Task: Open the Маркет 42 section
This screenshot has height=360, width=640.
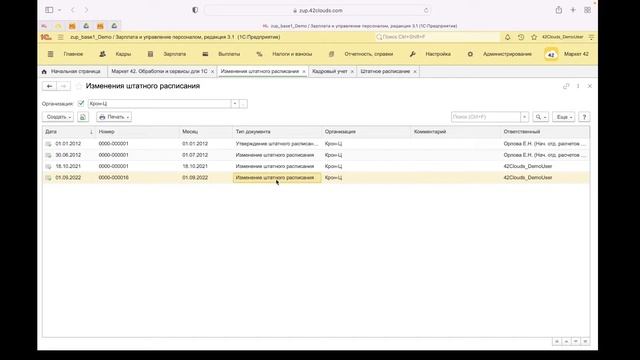Action: pyautogui.click(x=576, y=54)
